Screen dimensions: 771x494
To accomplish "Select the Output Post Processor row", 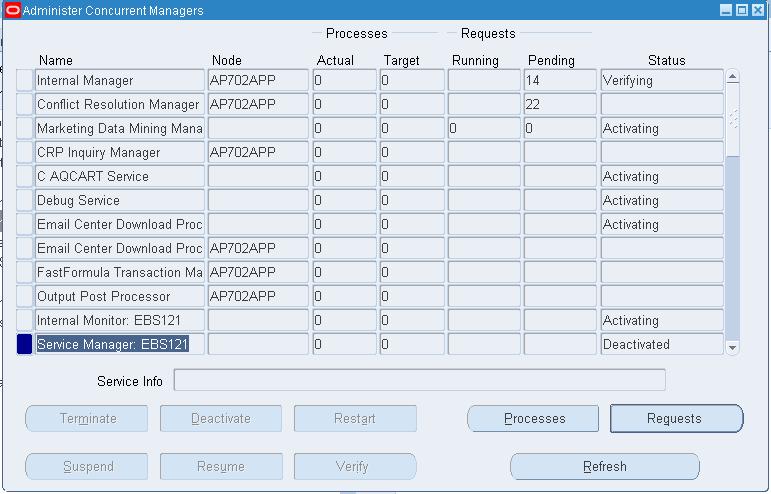I will [119, 297].
